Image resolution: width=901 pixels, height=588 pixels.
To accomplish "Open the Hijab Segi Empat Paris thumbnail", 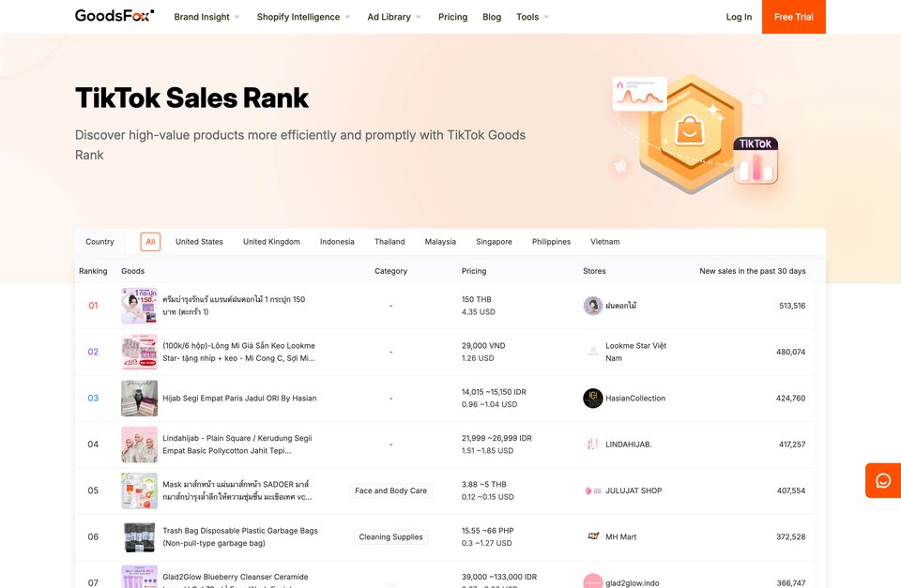I will (x=139, y=398).
